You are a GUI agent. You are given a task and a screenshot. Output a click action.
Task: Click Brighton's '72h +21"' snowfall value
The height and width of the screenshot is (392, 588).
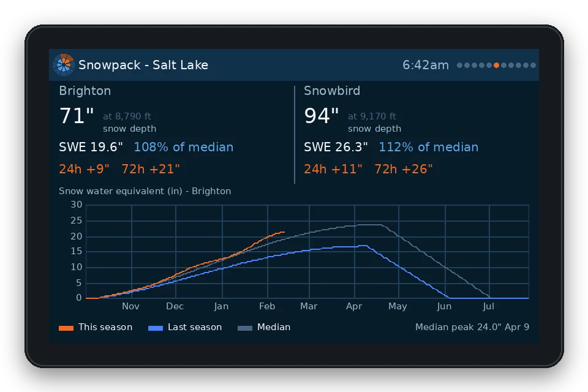point(151,169)
